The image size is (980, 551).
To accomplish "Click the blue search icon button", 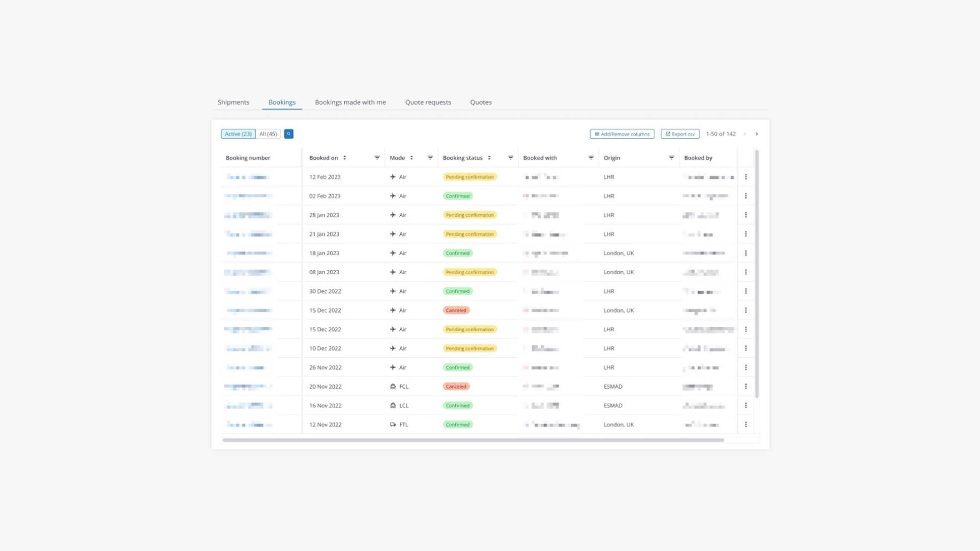I will [288, 134].
